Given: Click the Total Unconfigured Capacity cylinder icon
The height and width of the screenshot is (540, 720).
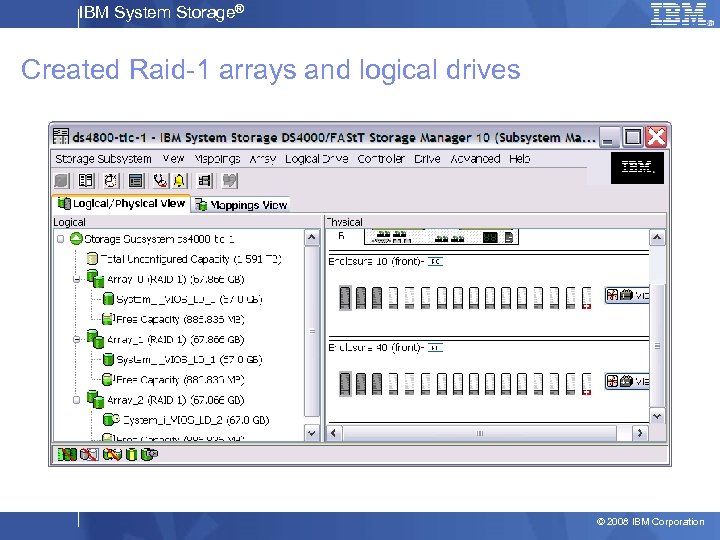Looking at the screenshot, I should 92,259.
